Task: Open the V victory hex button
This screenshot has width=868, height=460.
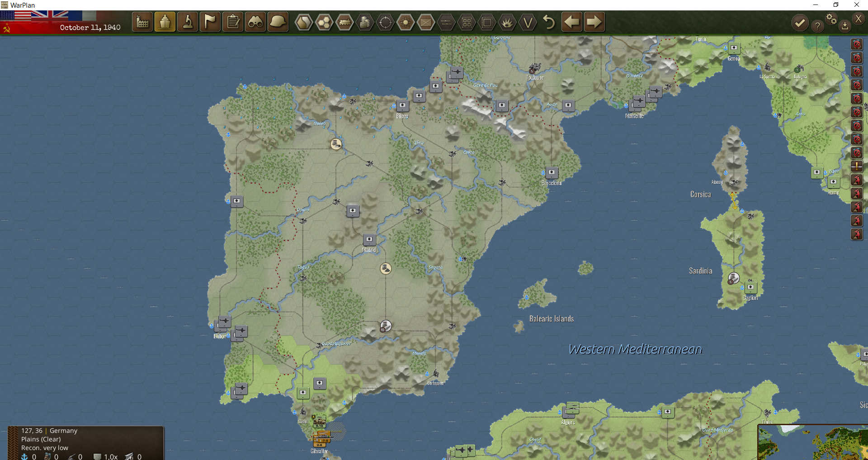Action: (528, 22)
